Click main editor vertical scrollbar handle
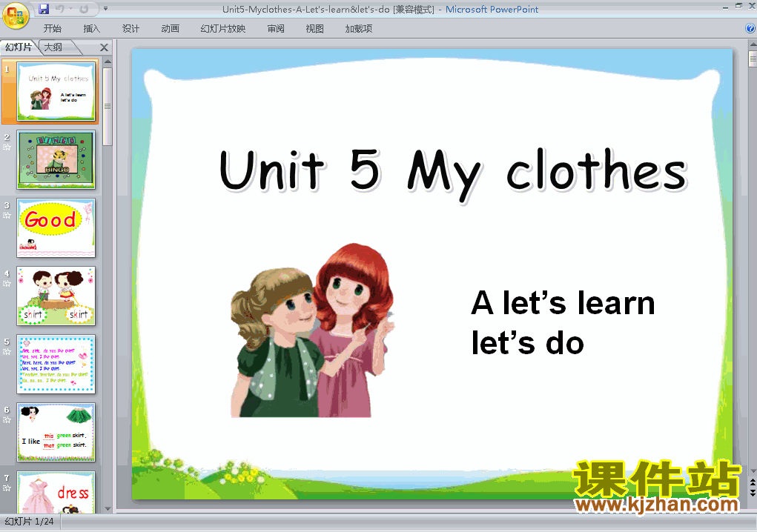The height and width of the screenshot is (532, 757). (x=753, y=59)
